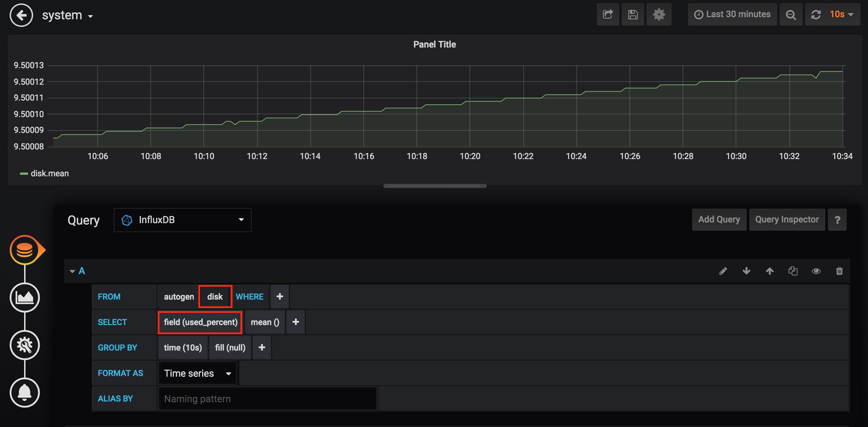This screenshot has width=868, height=427.
Task: Click the mean () aggregation segment
Action: coord(265,322)
